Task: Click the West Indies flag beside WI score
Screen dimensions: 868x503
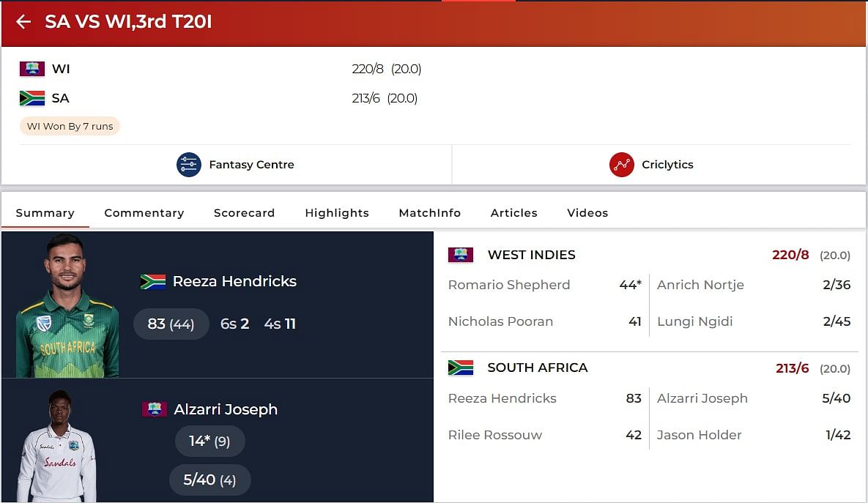Action: [32, 69]
